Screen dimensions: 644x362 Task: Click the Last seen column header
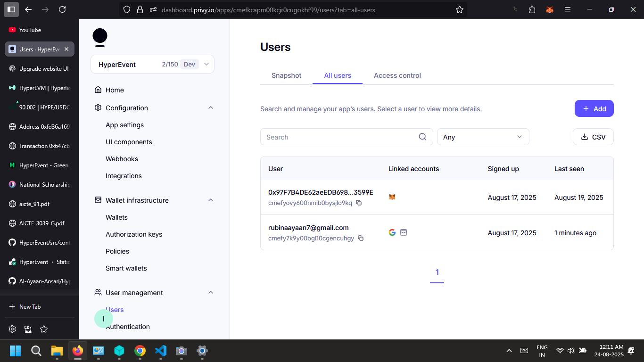click(x=569, y=169)
